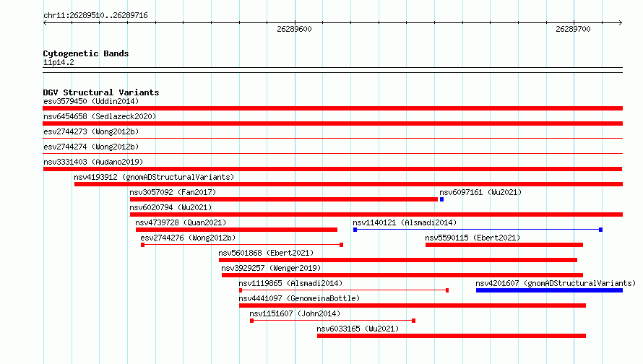Click the red bar for nsv5601868
643x364 pixels.
[x=398, y=260]
